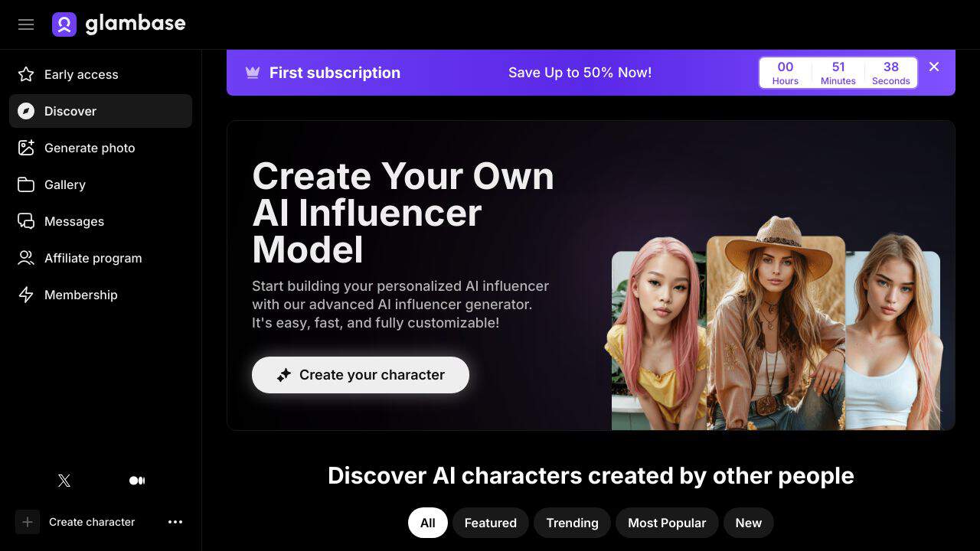Click the crown icon on subscription banner
The width and height of the screenshot is (980, 551).
[253, 73]
